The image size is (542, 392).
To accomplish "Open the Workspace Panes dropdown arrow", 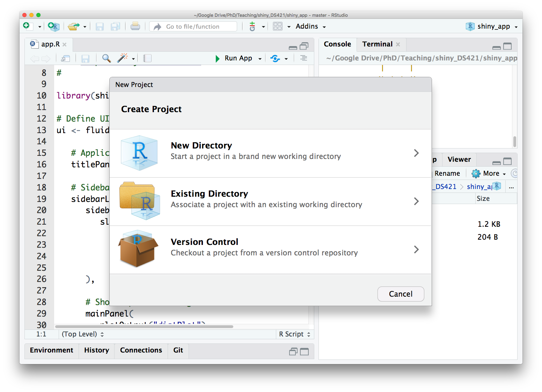I will click(x=289, y=27).
